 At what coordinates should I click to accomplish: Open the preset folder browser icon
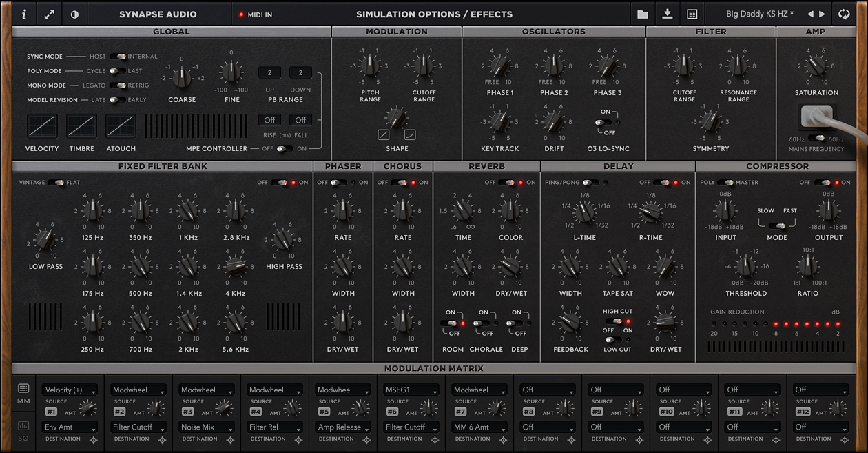coord(642,14)
